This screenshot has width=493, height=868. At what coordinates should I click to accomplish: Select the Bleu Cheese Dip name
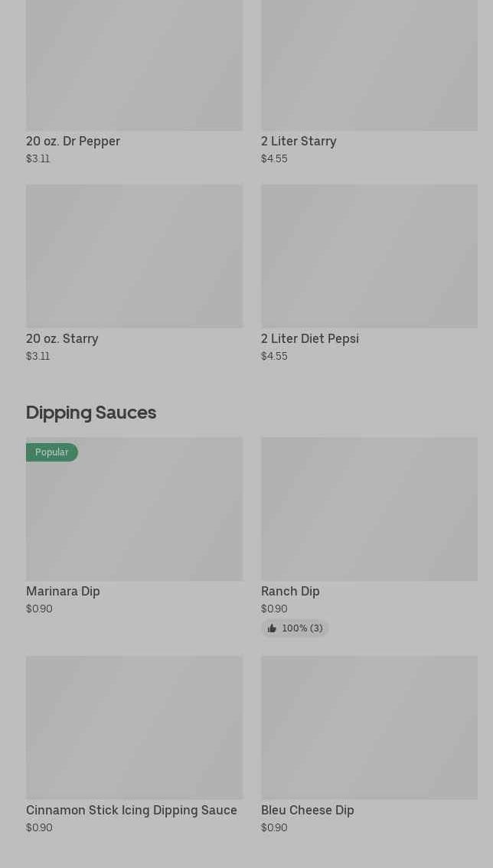307,811
